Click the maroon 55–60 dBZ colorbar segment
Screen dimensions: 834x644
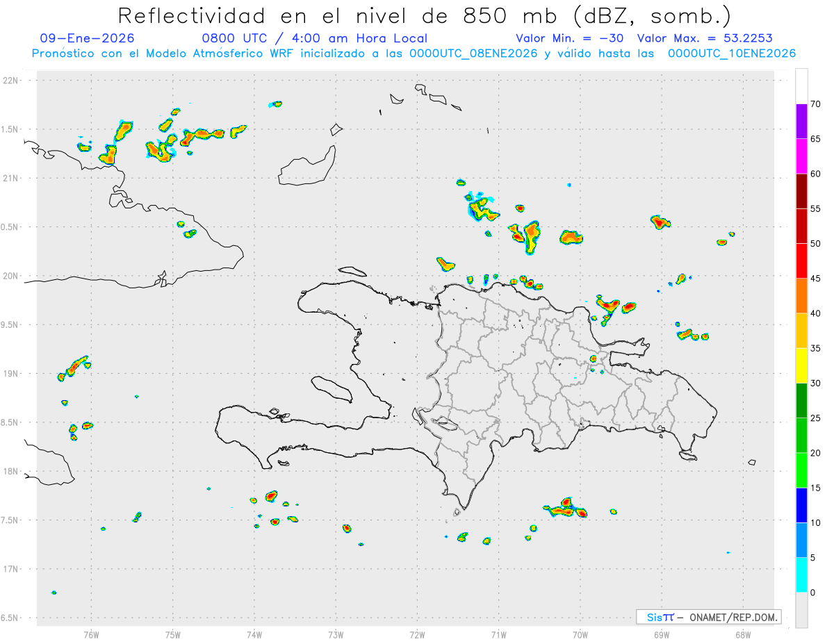click(x=801, y=191)
